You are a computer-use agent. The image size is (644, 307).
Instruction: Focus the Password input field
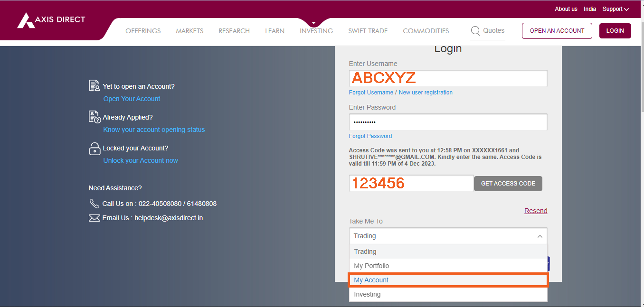click(x=448, y=122)
